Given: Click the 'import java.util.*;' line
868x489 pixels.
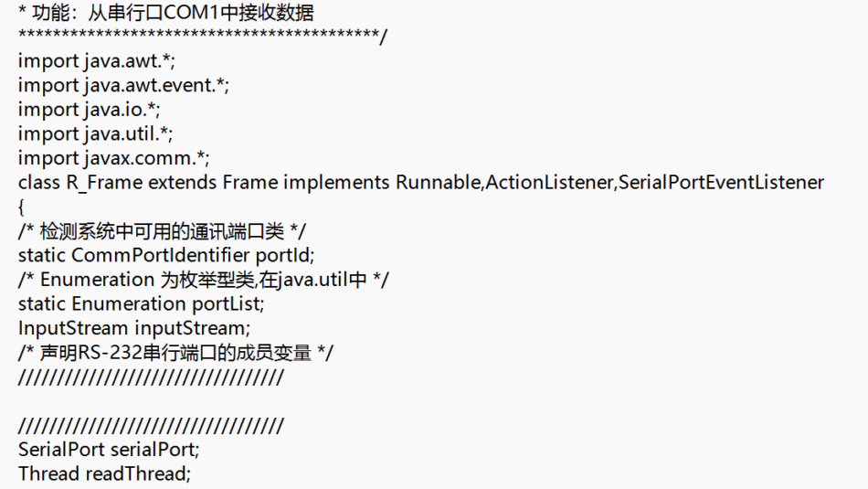Looking at the screenshot, I should (x=95, y=133).
